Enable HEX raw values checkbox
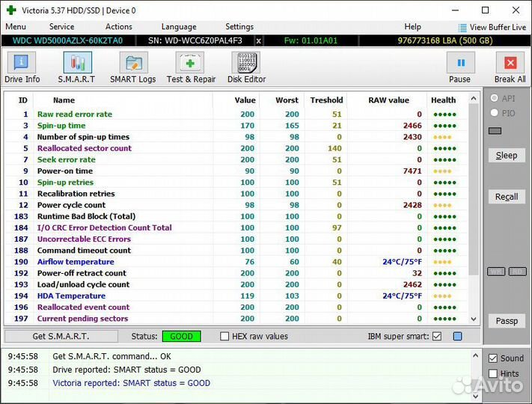The width and height of the screenshot is (532, 404). tap(224, 336)
